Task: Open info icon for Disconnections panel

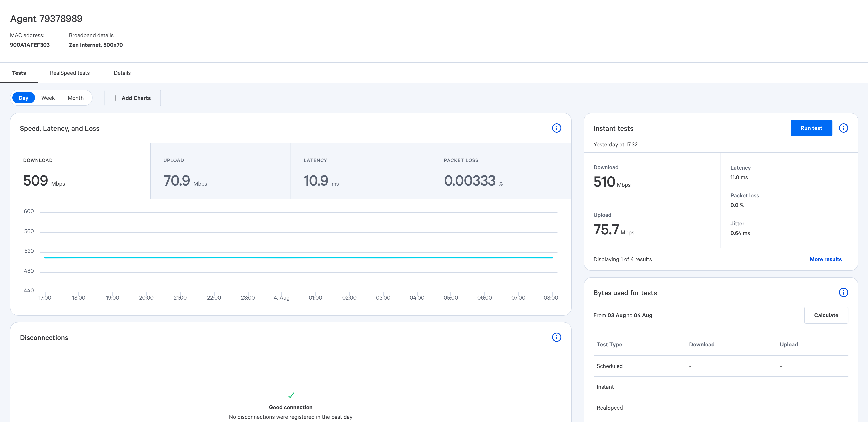Action: coord(556,337)
